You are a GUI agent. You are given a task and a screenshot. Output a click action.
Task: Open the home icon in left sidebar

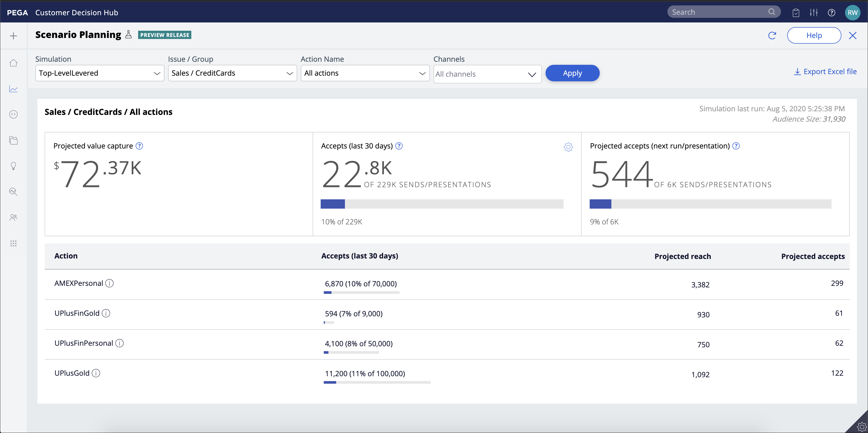[13, 63]
